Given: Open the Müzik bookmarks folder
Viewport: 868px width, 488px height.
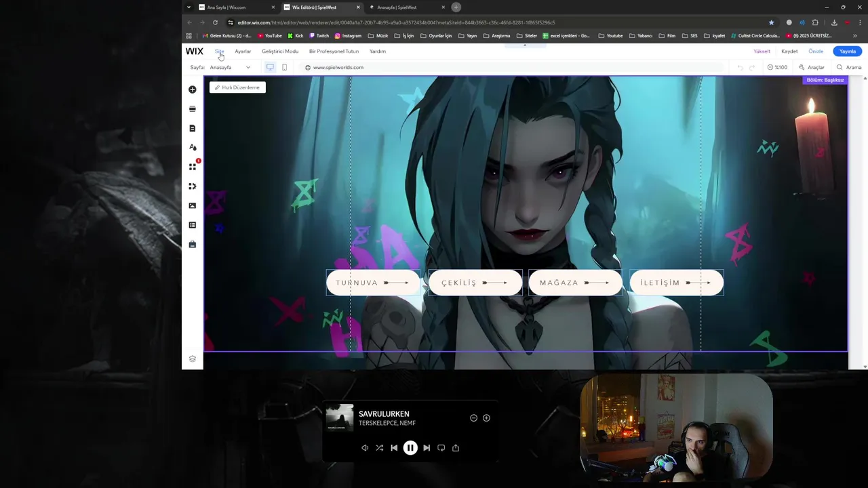Looking at the screenshot, I should 378,36.
